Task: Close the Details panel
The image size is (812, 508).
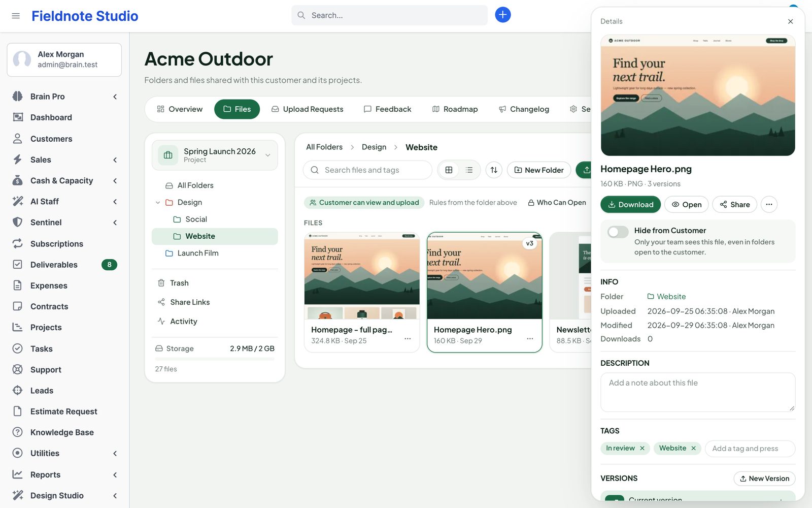Action: tap(790, 21)
